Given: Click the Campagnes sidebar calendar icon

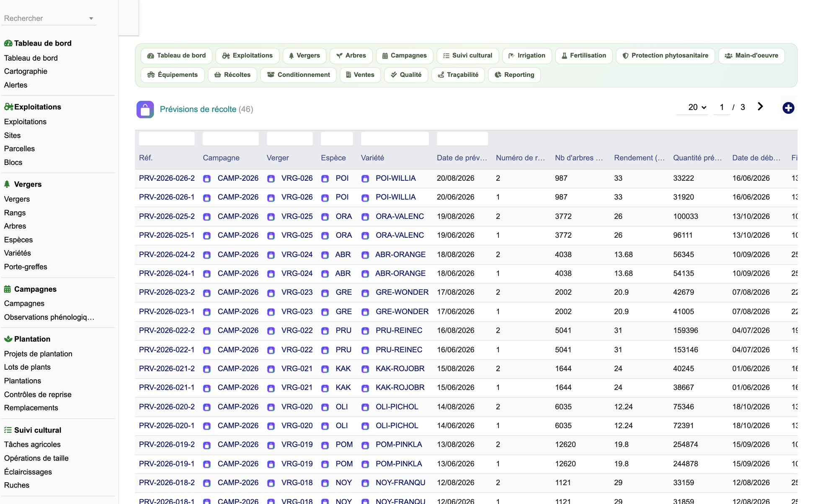Looking at the screenshot, I should (x=8, y=289).
